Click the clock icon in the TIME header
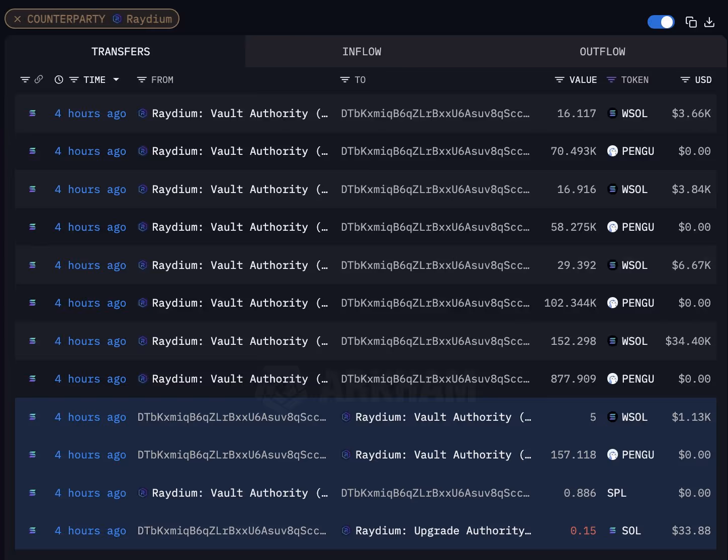728x560 pixels. click(58, 79)
